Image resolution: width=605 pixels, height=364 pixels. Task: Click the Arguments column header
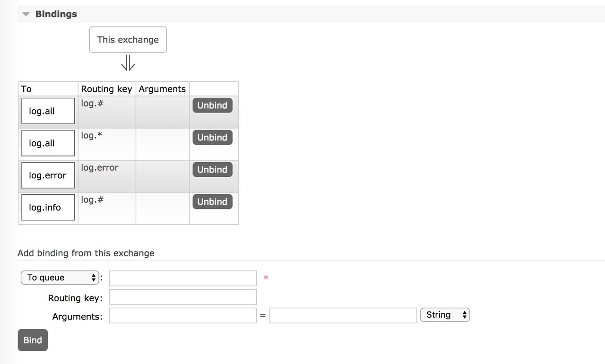[162, 89]
